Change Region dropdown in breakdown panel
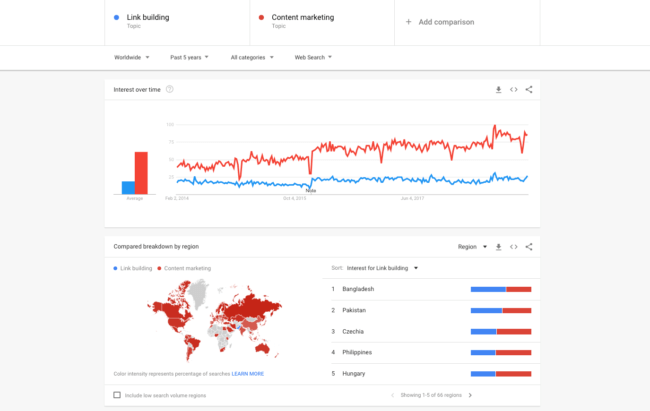The height and width of the screenshot is (411, 650). pyautogui.click(x=472, y=246)
